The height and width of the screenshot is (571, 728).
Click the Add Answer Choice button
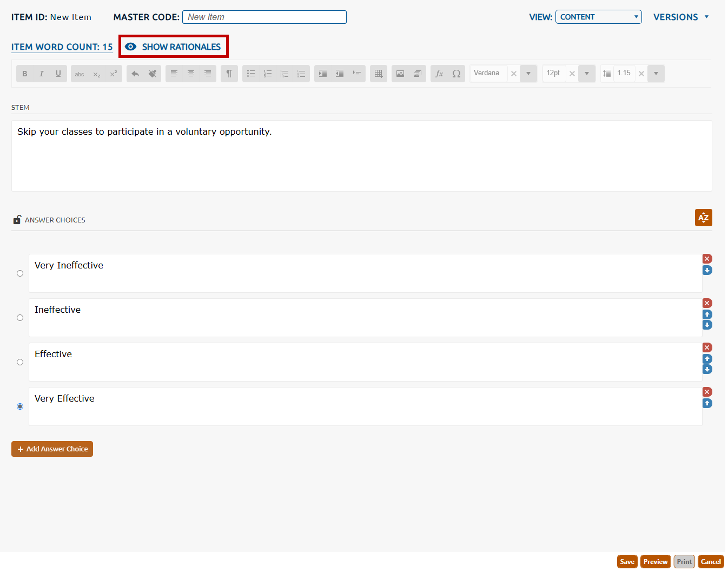[x=52, y=449]
